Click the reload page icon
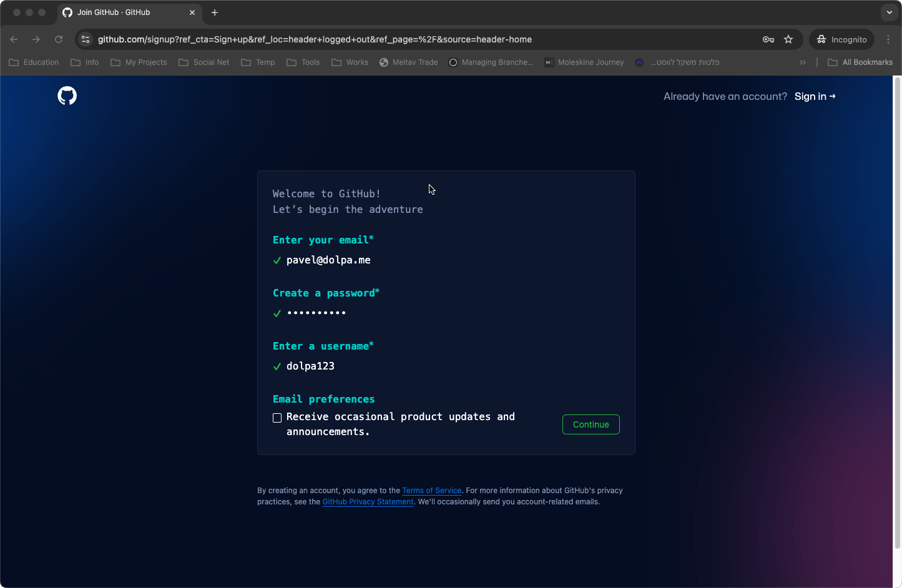902x588 pixels. click(59, 39)
